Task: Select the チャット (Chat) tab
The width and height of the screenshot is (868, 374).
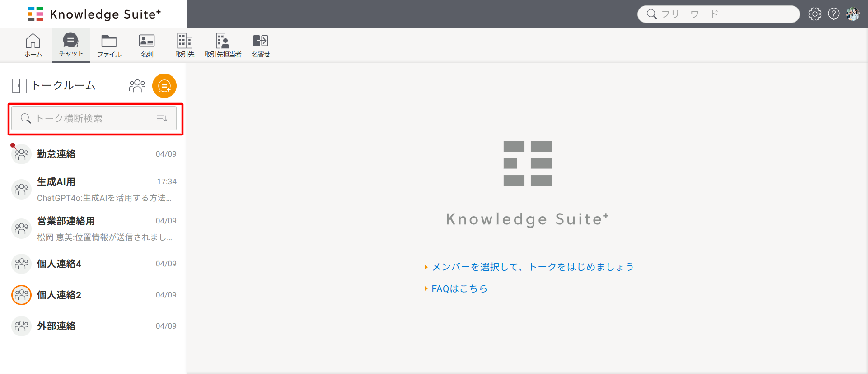Action: [71, 45]
